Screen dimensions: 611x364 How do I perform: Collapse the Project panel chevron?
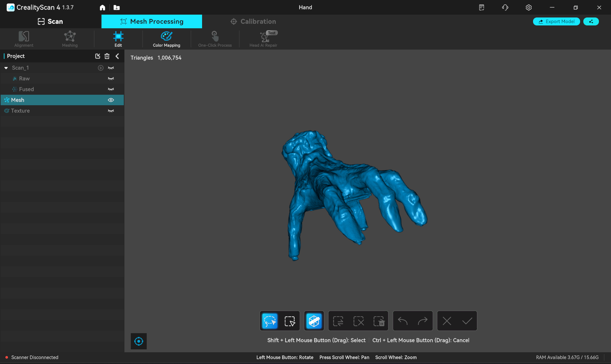pyautogui.click(x=117, y=56)
